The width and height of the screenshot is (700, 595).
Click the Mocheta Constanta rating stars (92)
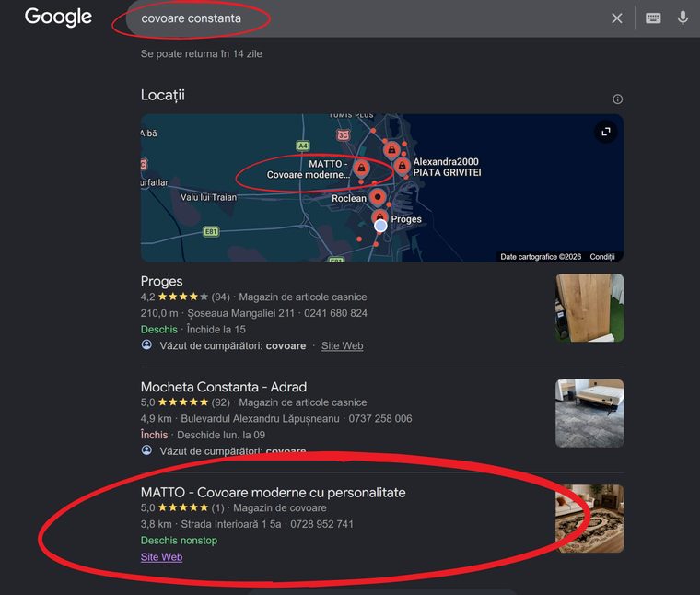click(x=183, y=402)
